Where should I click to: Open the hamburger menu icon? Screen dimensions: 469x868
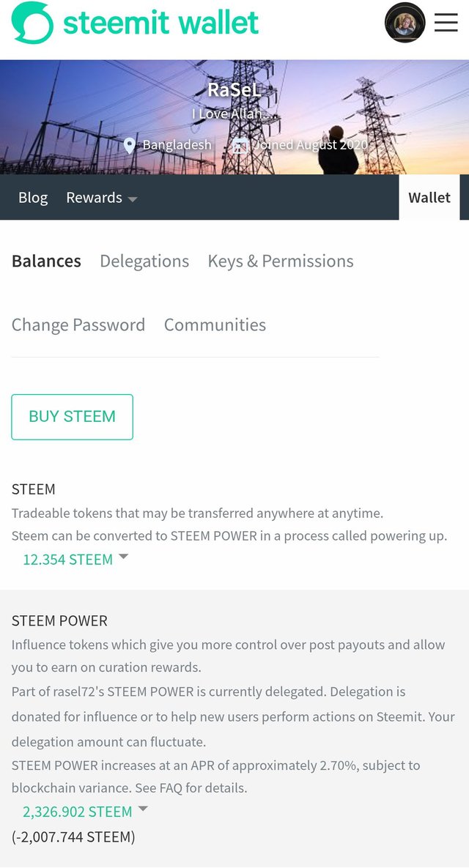pos(446,23)
